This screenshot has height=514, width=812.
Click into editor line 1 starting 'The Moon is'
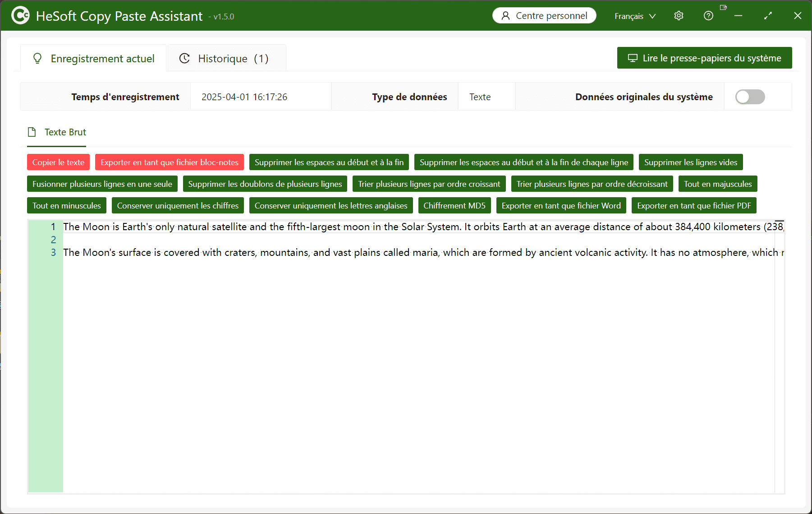424,227
